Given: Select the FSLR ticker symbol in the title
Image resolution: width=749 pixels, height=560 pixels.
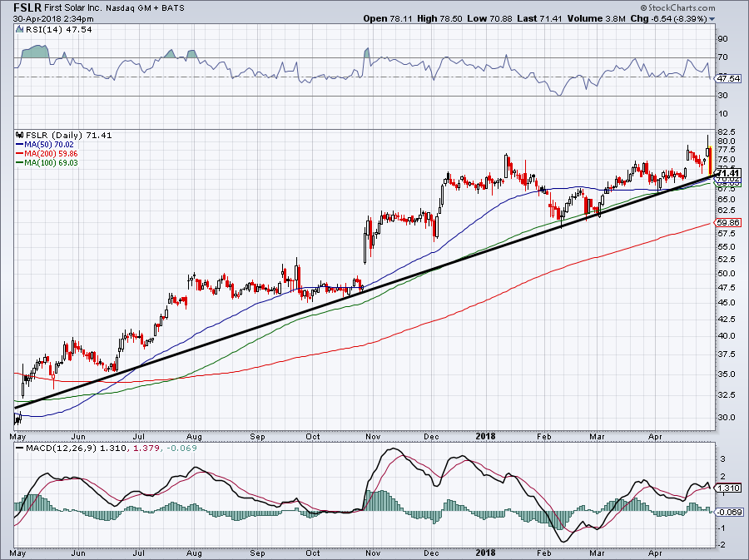Looking at the screenshot, I should pyautogui.click(x=27, y=7).
